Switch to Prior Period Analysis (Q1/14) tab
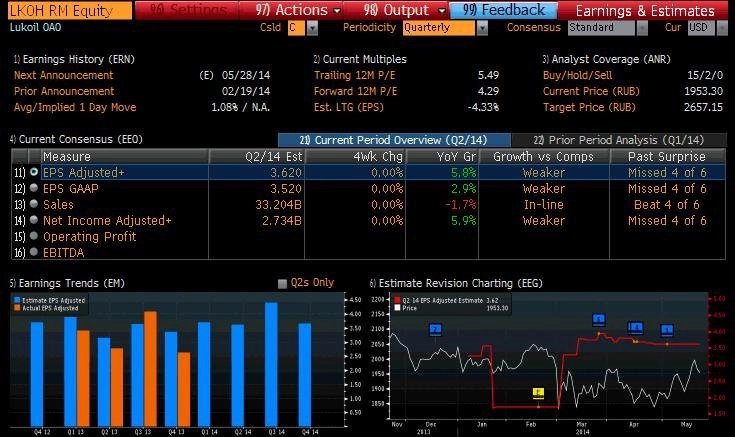Viewport: 735px width, 437px height. (x=618, y=140)
